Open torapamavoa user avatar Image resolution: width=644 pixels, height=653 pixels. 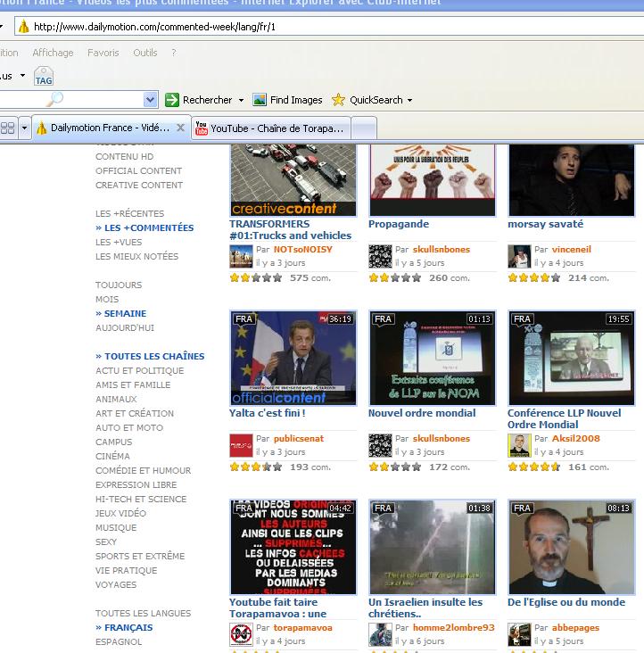click(241, 634)
